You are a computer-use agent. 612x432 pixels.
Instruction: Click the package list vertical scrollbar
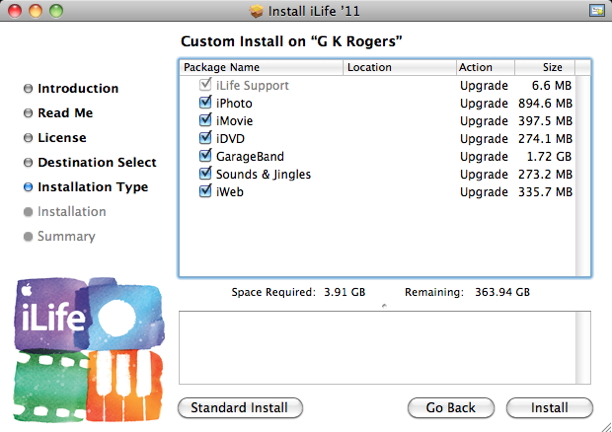[x=583, y=176]
